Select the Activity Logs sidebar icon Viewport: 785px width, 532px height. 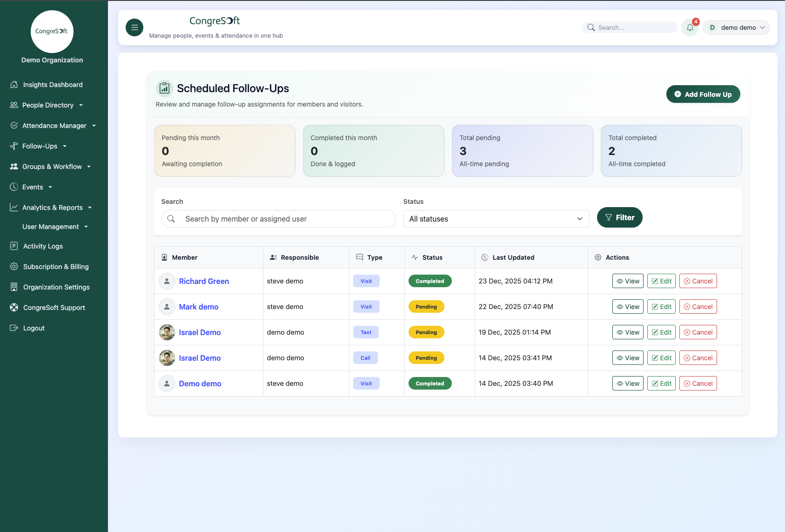click(x=14, y=246)
